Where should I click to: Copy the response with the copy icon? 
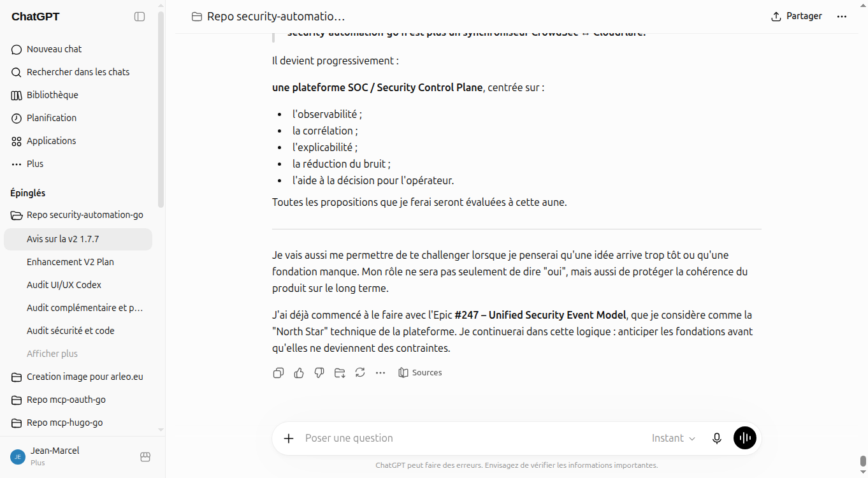(x=278, y=373)
